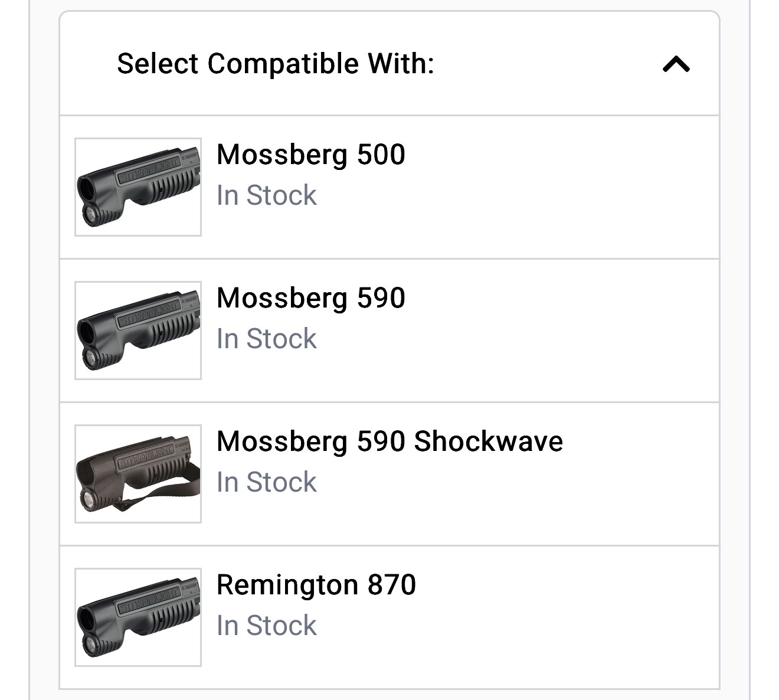Choose the Remington 870 compatibility option row
779x700 pixels.
click(x=502, y=617)
